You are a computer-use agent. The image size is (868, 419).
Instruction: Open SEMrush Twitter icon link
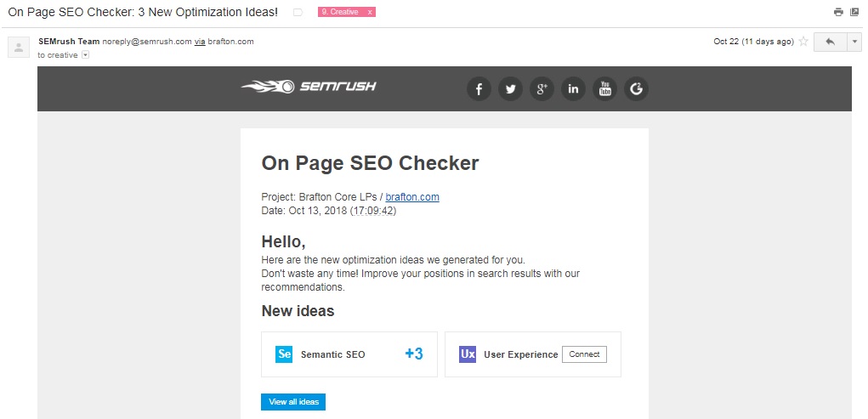(x=510, y=88)
